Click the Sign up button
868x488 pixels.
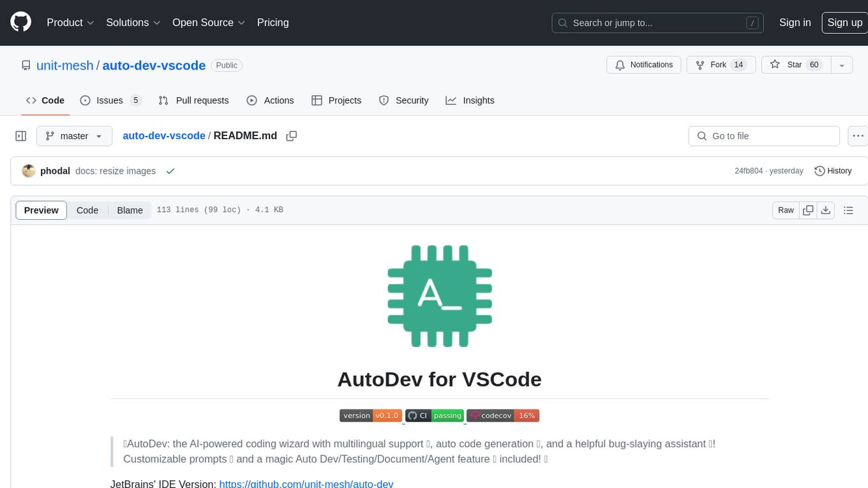(844, 22)
